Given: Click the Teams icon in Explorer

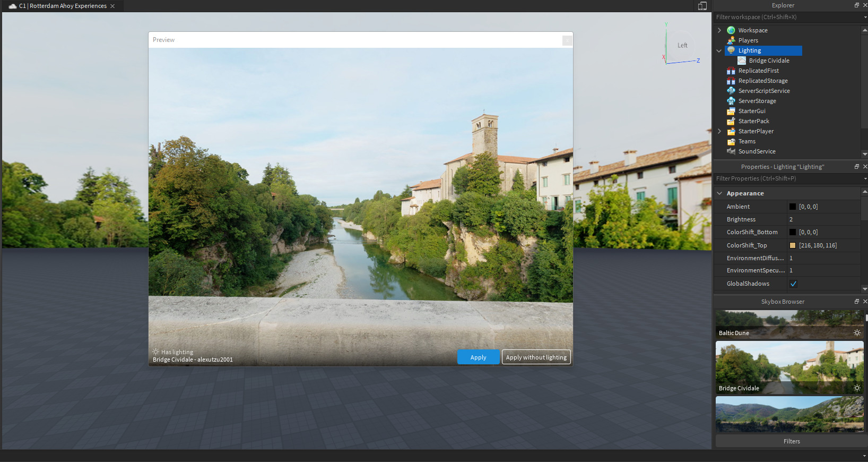Looking at the screenshot, I should [731, 141].
